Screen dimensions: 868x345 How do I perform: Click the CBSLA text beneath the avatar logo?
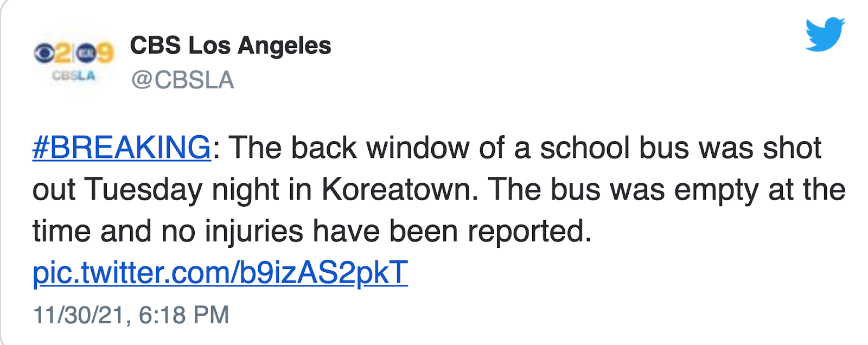pos(74,76)
